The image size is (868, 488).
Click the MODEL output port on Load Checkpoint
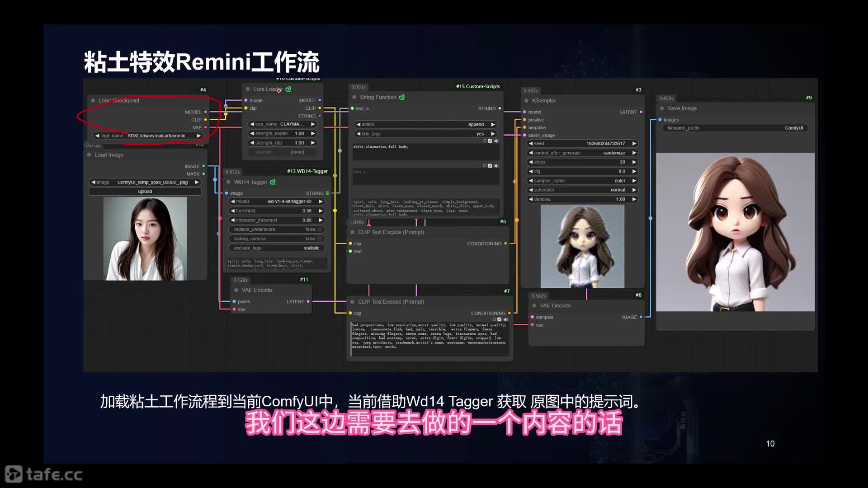click(x=206, y=112)
